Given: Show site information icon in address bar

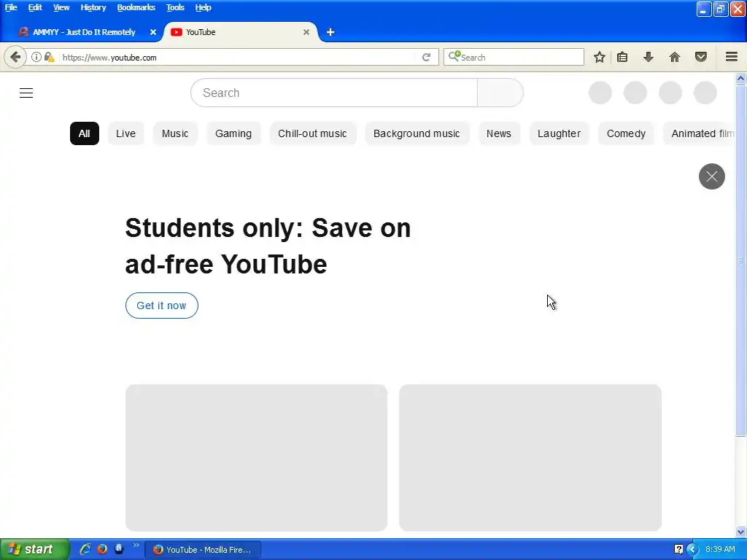Looking at the screenshot, I should pos(36,57).
